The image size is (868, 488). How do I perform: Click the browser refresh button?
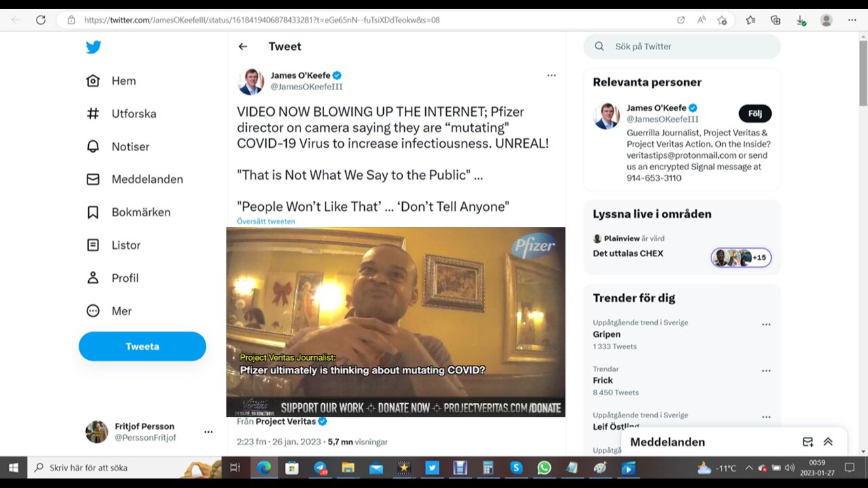tap(41, 20)
